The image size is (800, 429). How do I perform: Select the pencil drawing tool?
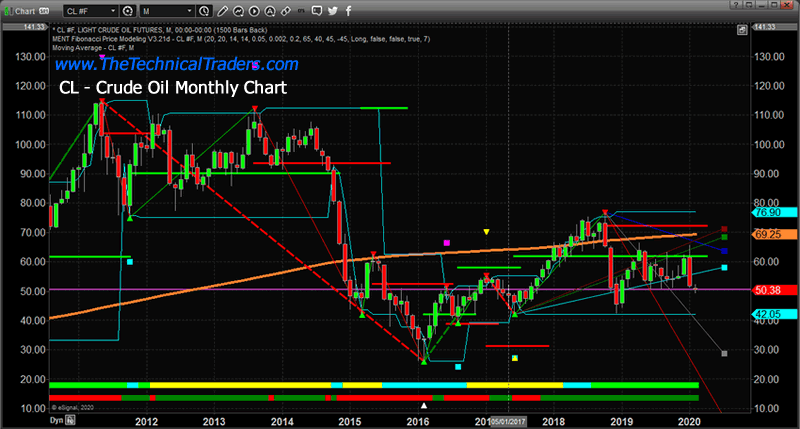222,11
